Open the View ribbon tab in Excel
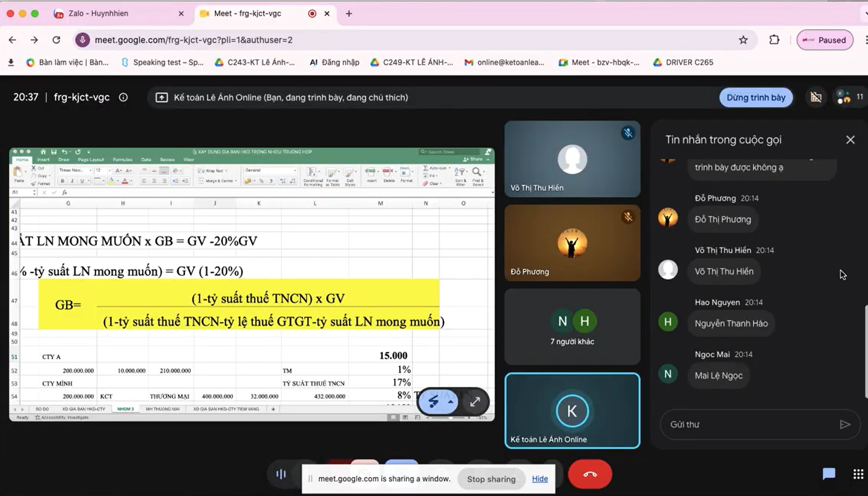The width and height of the screenshot is (868, 496). point(188,160)
